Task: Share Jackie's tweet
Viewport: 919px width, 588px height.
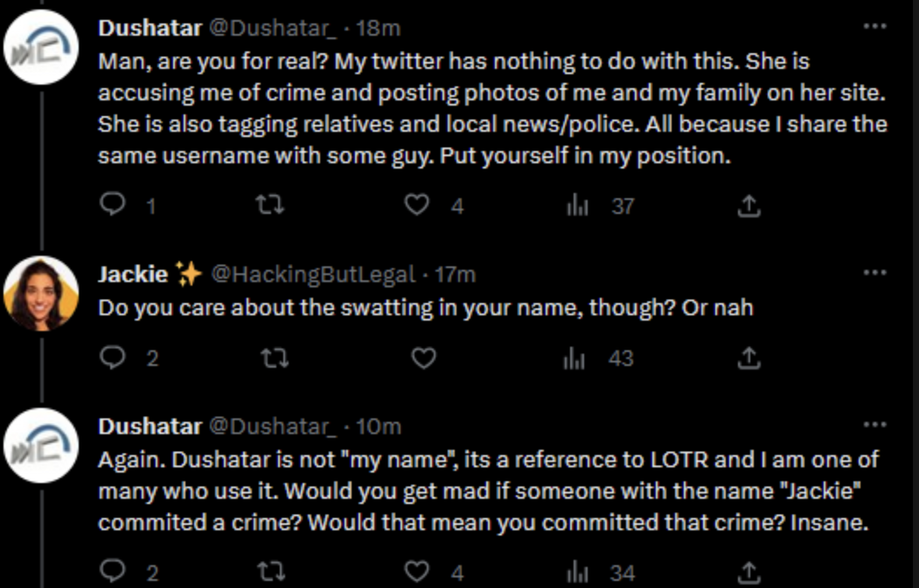Action: click(749, 358)
